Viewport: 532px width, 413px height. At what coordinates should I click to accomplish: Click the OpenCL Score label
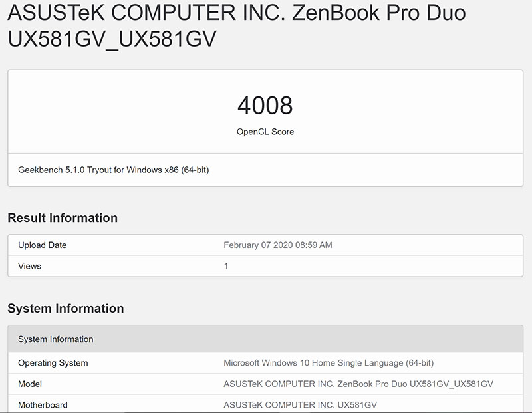pyautogui.click(x=265, y=132)
